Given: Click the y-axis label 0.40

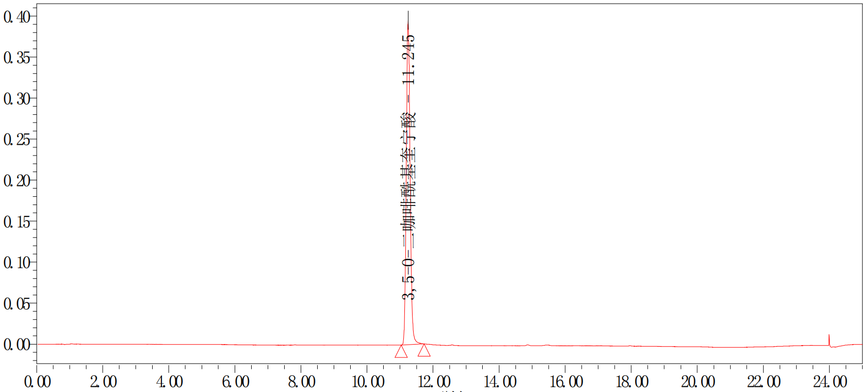Looking at the screenshot, I should click(x=17, y=17).
